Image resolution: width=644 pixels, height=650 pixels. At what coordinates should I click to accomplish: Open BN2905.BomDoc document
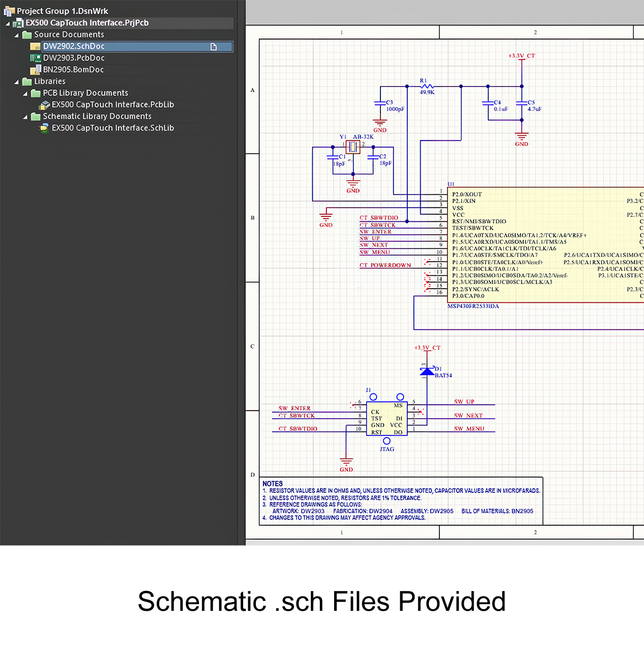point(73,70)
